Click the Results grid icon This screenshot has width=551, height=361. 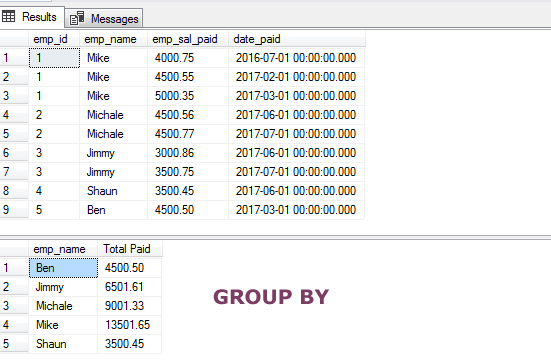8,16
